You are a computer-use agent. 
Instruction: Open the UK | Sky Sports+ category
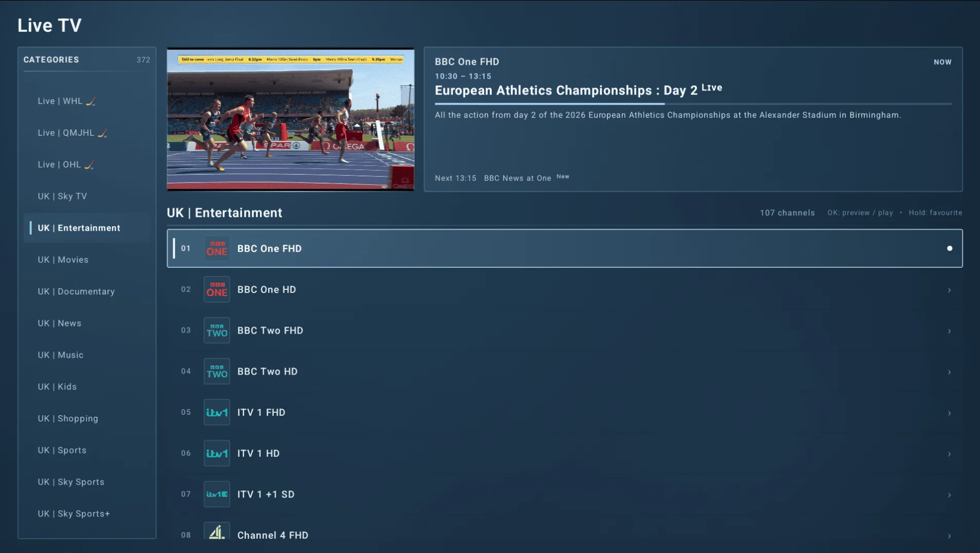[87, 514]
